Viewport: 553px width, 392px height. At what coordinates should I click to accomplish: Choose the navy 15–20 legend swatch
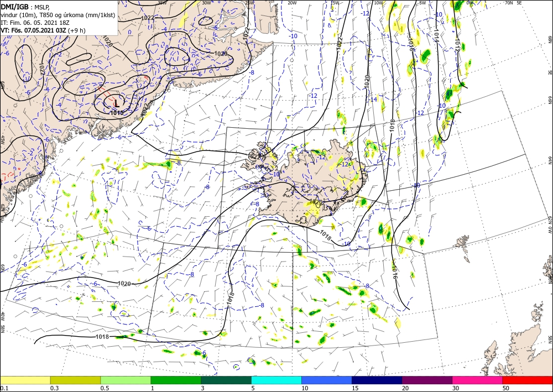click(377, 380)
